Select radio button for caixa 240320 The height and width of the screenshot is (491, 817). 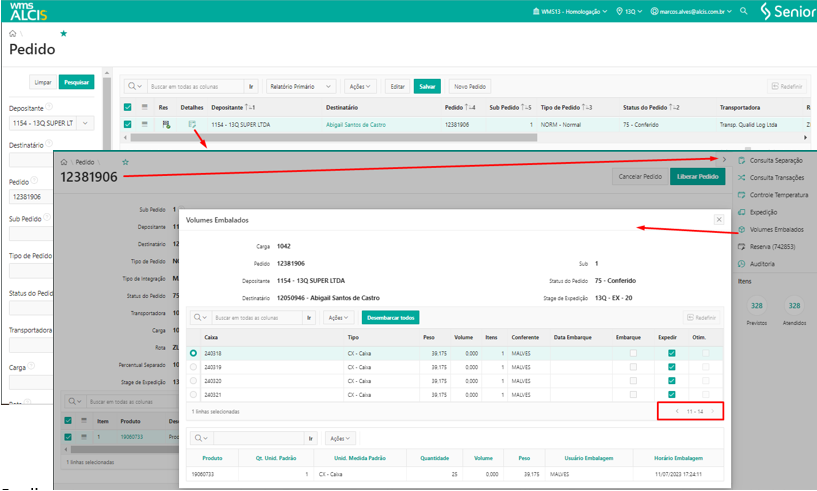click(x=193, y=380)
